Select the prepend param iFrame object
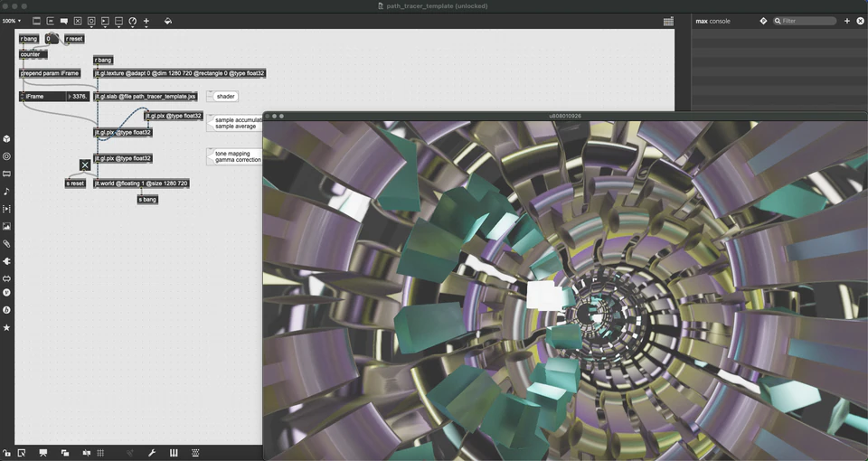Screen dimensions: 868x461 point(50,73)
